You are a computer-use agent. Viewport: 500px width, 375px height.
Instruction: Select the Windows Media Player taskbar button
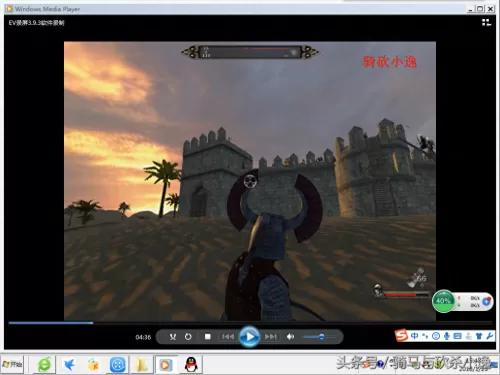[165, 365]
